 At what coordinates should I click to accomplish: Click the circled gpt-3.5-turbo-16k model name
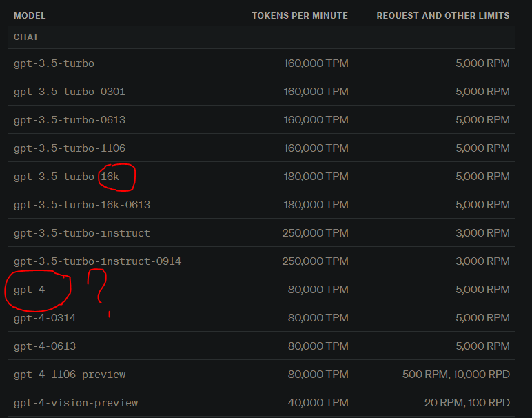coord(66,177)
